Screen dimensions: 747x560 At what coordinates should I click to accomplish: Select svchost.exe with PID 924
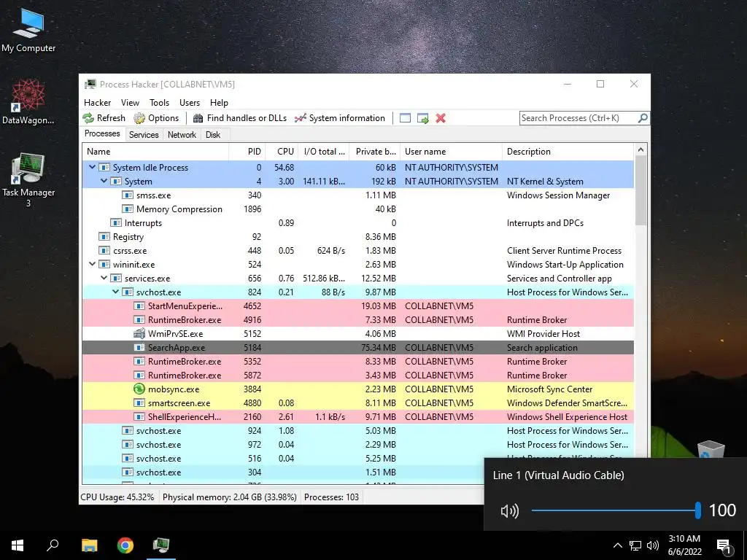tap(357, 430)
